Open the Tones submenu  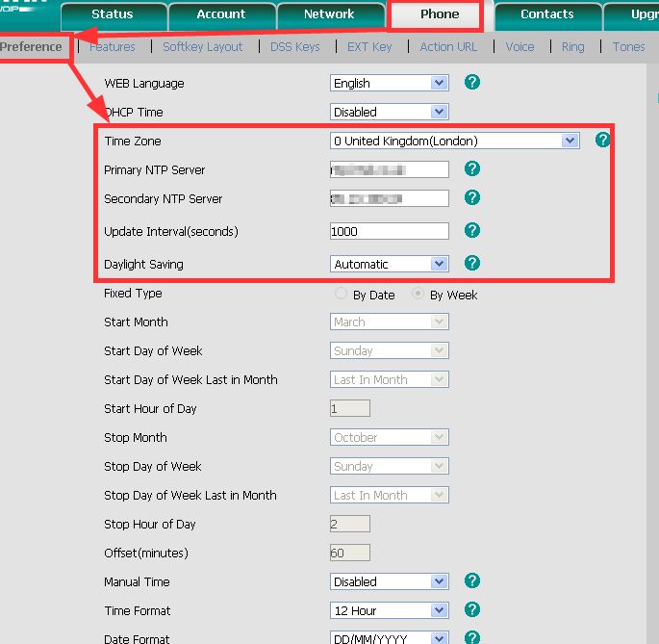629,47
